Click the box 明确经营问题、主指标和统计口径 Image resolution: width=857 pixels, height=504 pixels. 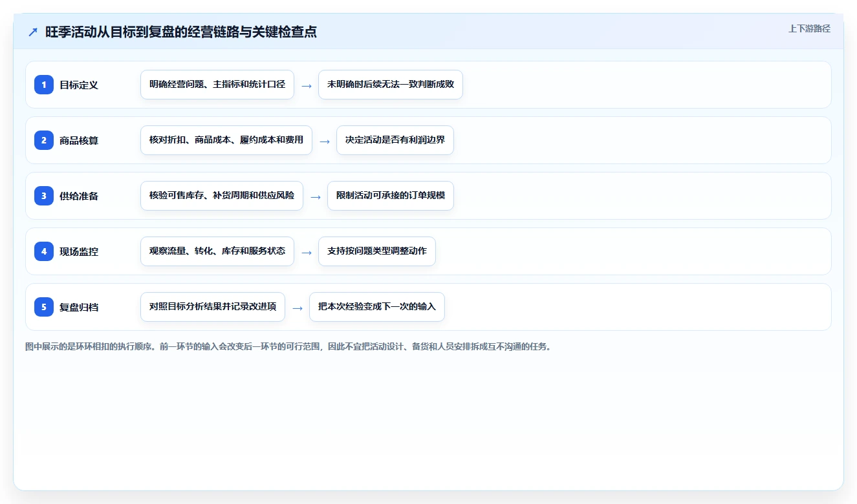coord(217,85)
